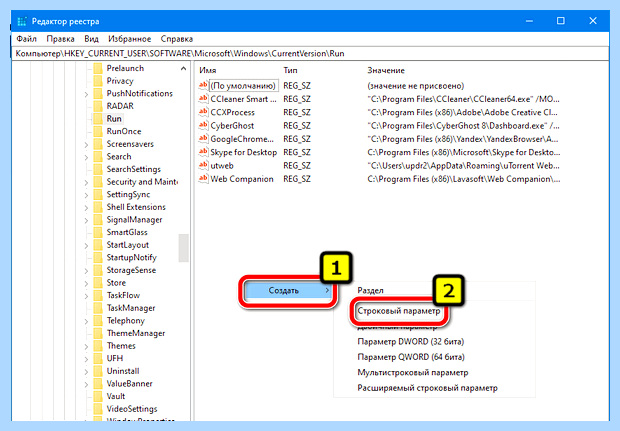Click the Vault folder icon
This screenshot has width=620, height=431.
[x=98, y=396]
